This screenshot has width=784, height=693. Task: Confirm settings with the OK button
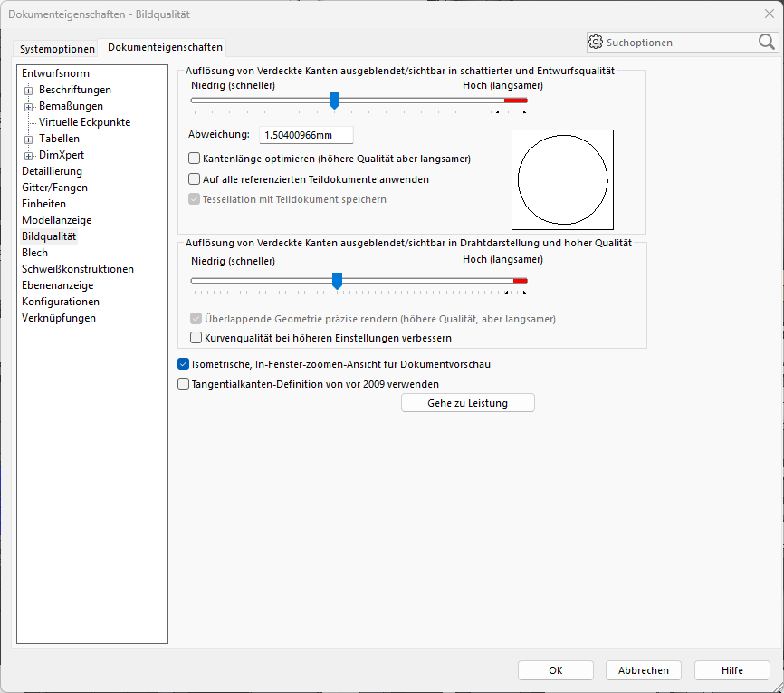point(556,670)
